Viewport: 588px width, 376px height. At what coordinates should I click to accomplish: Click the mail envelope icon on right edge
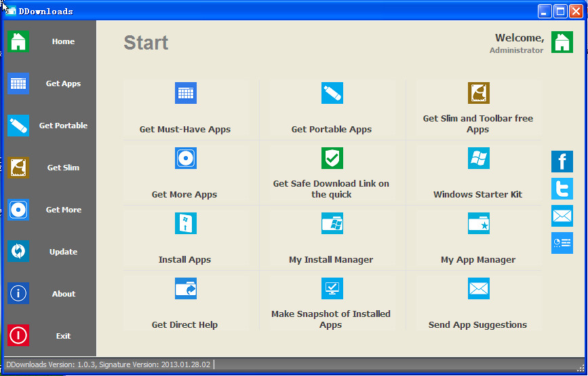point(562,216)
